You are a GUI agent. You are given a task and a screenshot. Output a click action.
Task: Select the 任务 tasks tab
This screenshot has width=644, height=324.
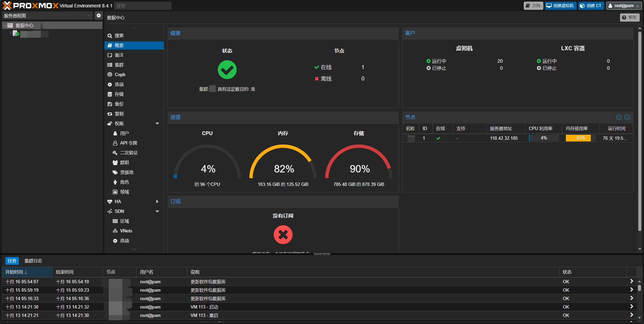[12, 261]
